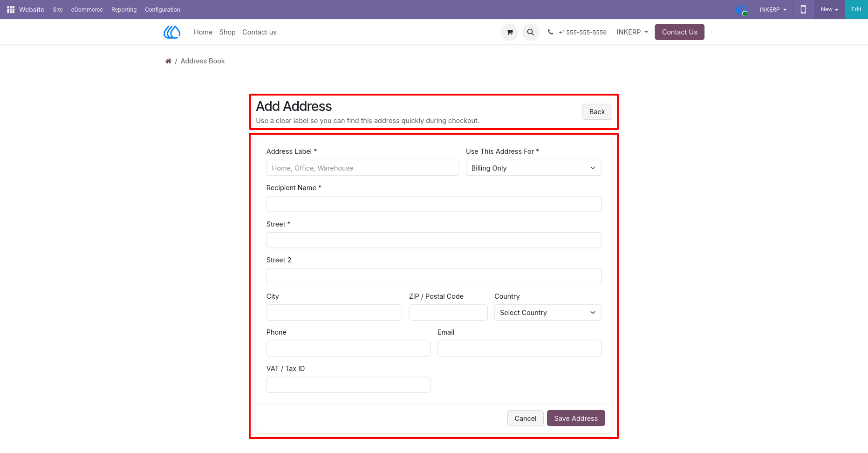The width and height of the screenshot is (868, 453).
Task: Click the Edit button
Action: [x=856, y=9]
